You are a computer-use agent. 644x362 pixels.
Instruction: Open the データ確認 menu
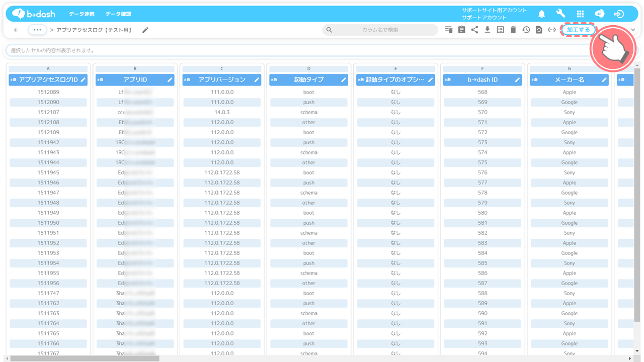click(x=118, y=14)
